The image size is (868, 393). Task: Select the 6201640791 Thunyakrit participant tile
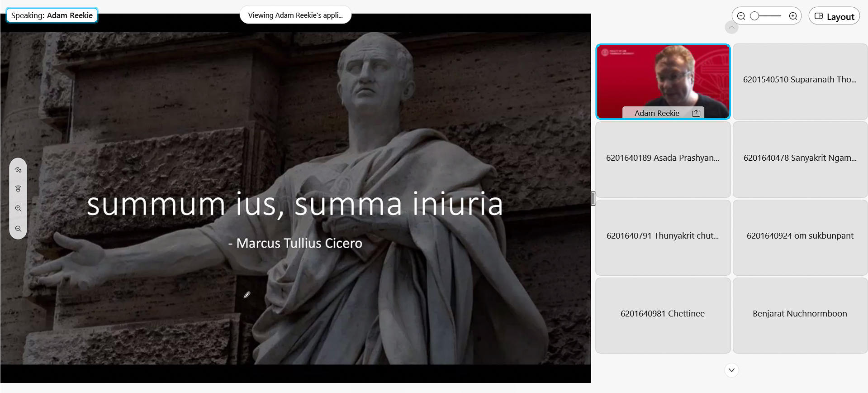pyautogui.click(x=663, y=237)
